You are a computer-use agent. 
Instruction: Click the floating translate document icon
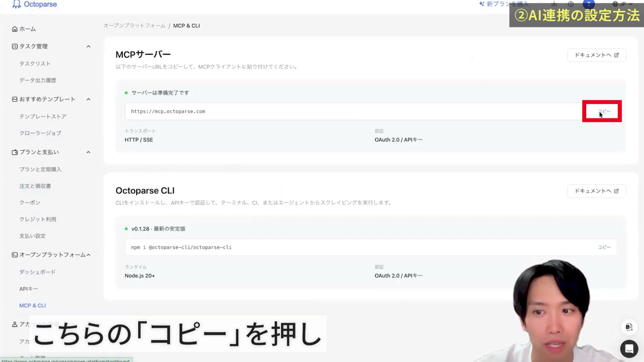coord(629,327)
